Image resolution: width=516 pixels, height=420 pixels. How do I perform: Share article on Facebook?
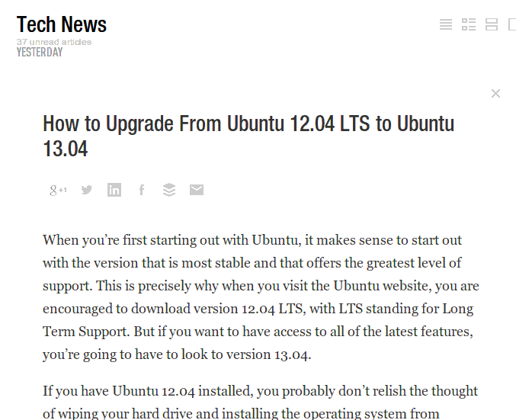(x=142, y=190)
